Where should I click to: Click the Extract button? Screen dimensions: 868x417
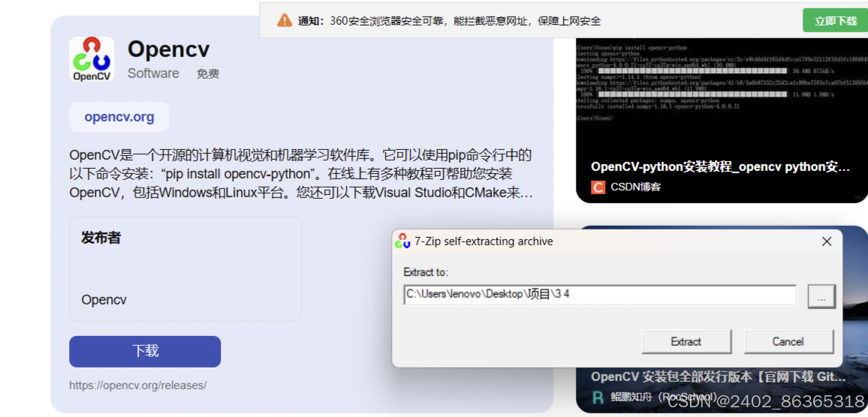(x=686, y=342)
